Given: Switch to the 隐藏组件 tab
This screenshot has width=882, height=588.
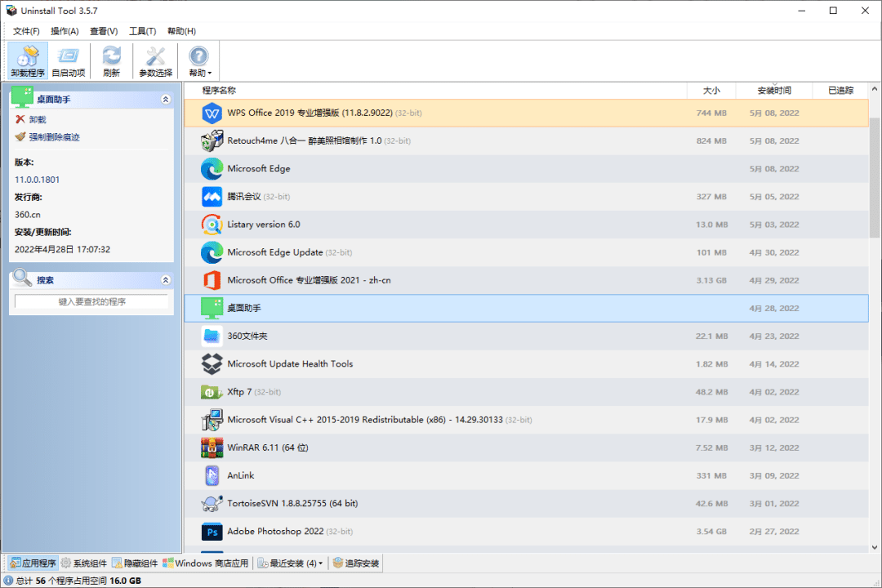Looking at the screenshot, I should (135, 563).
